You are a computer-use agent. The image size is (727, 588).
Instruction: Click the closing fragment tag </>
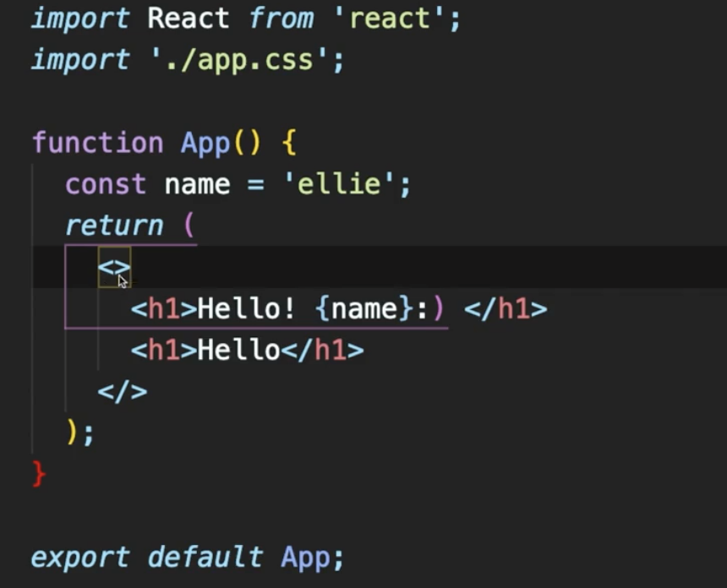[123, 391]
